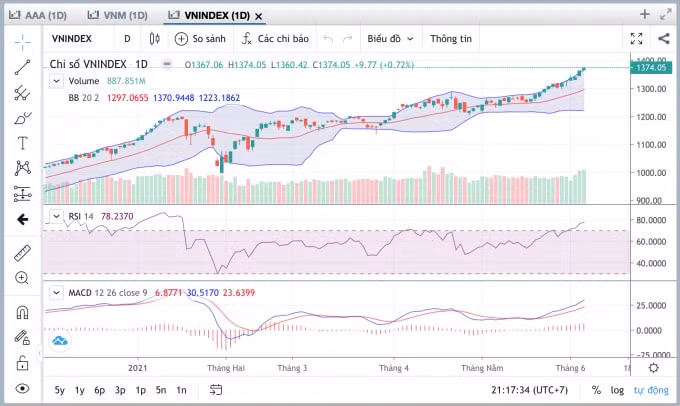Click the BB 20 2 indicator label
This screenshot has width=680, height=406.
84,98
